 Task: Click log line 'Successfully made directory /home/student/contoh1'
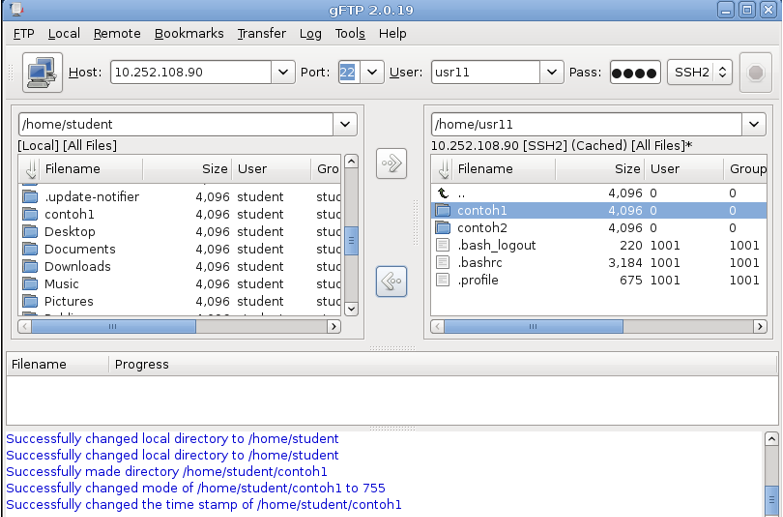pos(167,472)
